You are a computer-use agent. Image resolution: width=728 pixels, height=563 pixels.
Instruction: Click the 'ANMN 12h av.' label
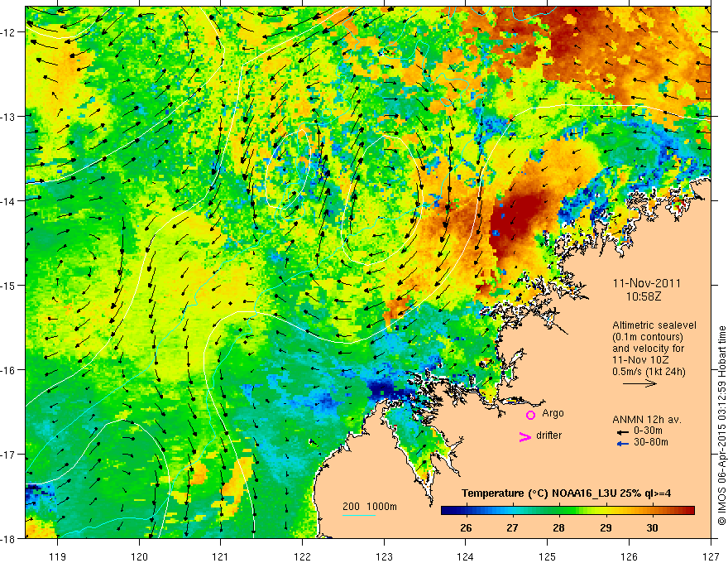coord(647,420)
